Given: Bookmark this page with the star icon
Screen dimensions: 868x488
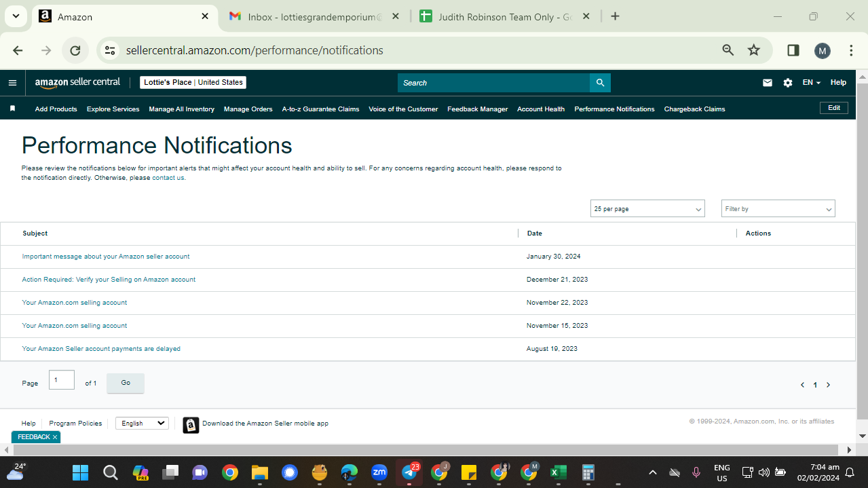Looking at the screenshot, I should 753,50.
